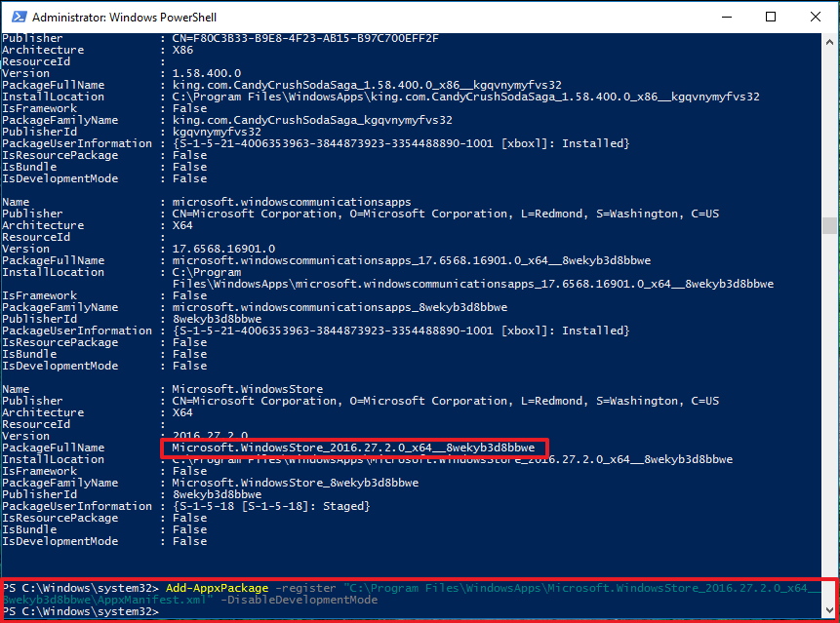Click the empty PS C:\Windows\system32> prompt line
The image size is (840, 623).
78,611
